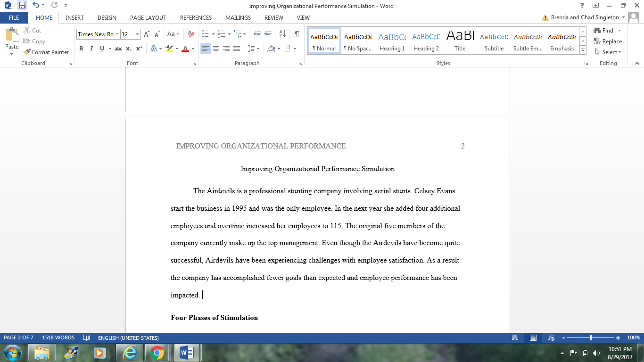Click Zoom In on the zoom slider
The height and width of the screenshot is (362, 644).
618,338
